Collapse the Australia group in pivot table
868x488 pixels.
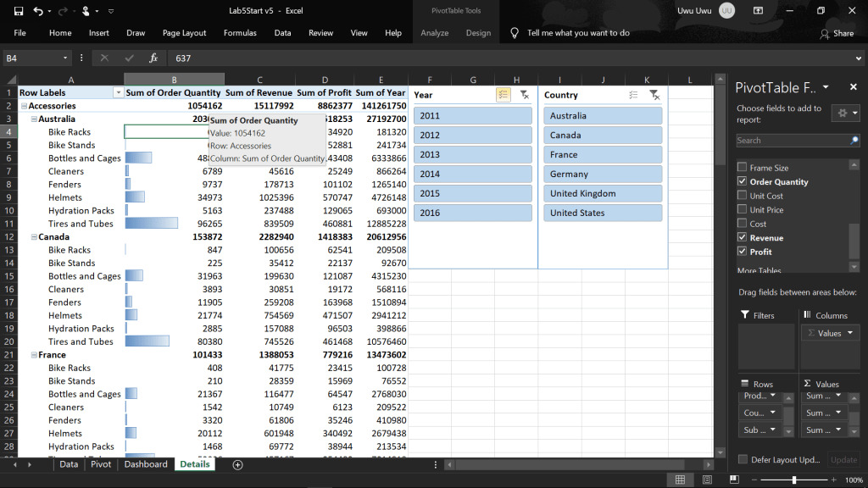point(33,119)
